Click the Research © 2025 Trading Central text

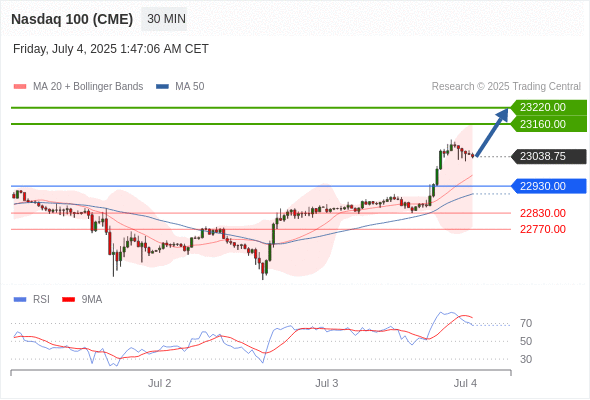click(x=506, y=87)
